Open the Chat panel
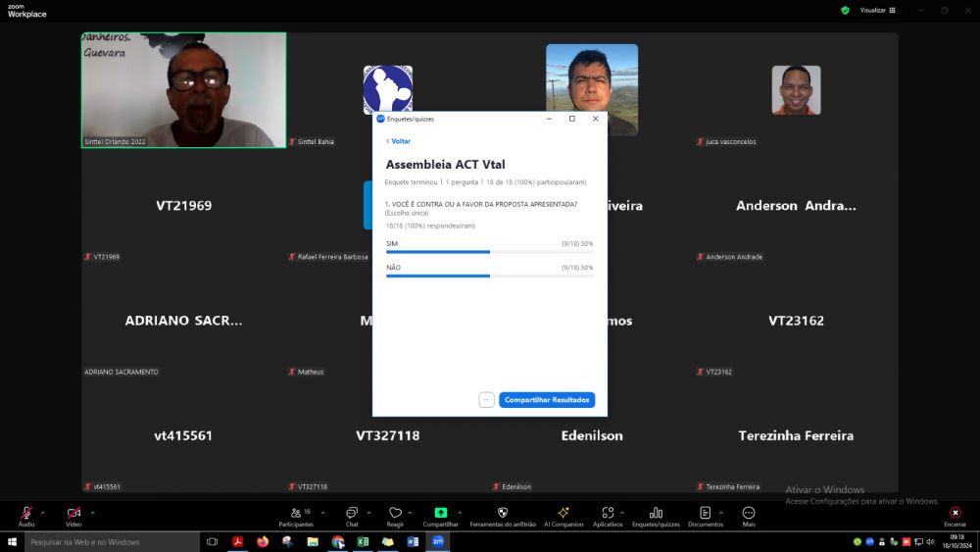This screenshot has height=552, width=980. tap(352, 513)
